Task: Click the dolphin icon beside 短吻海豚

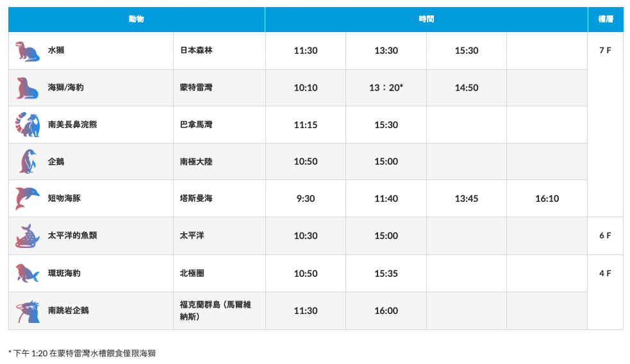Action: (x=28, y=199)
